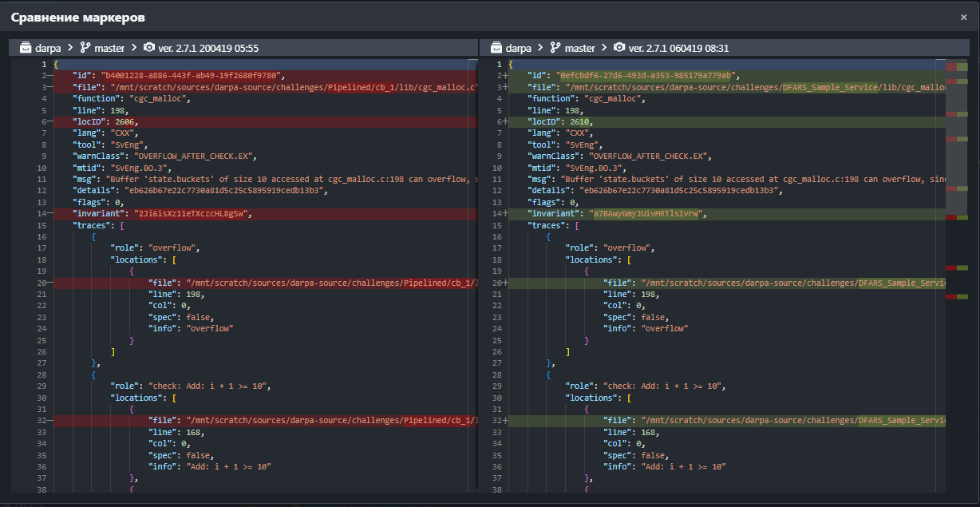Click the branch icon beside master in left pane
The width and height of the screenshot is (980, 507).
tap(85, 48)
